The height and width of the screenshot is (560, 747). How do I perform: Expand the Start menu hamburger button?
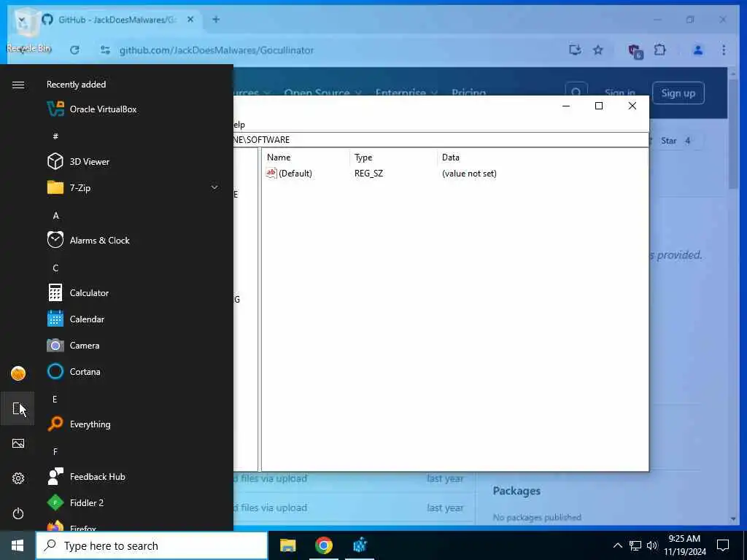pos(18,85)
